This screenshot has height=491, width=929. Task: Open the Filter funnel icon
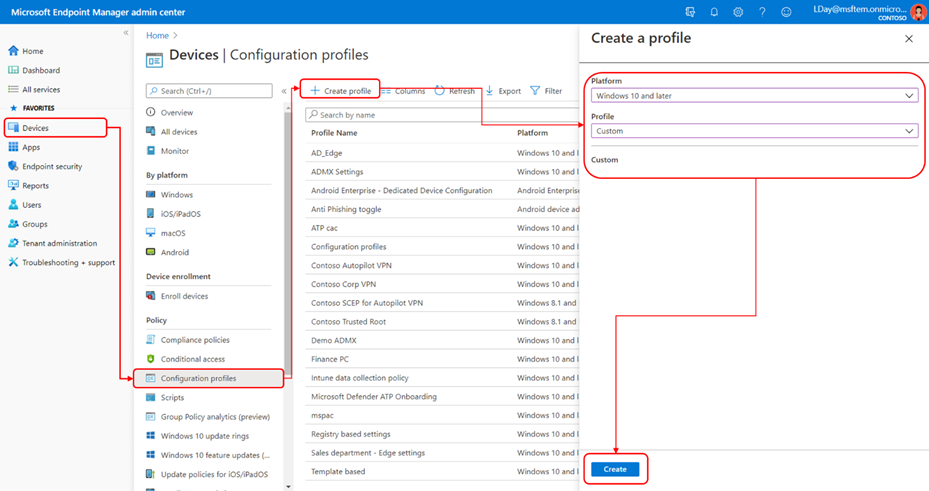[x=536, y=91]
